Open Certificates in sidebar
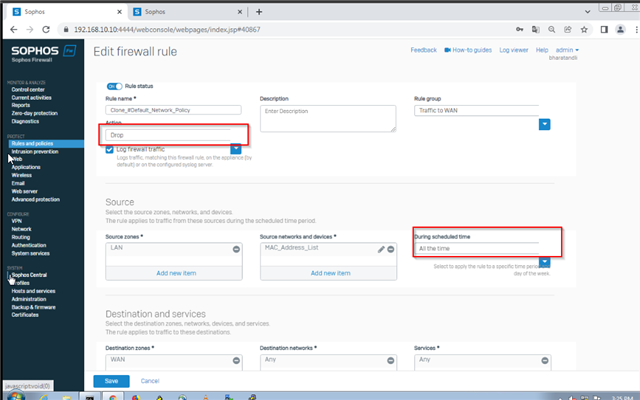The width and height of the screenshot is (640, 400). coord(25,315)
